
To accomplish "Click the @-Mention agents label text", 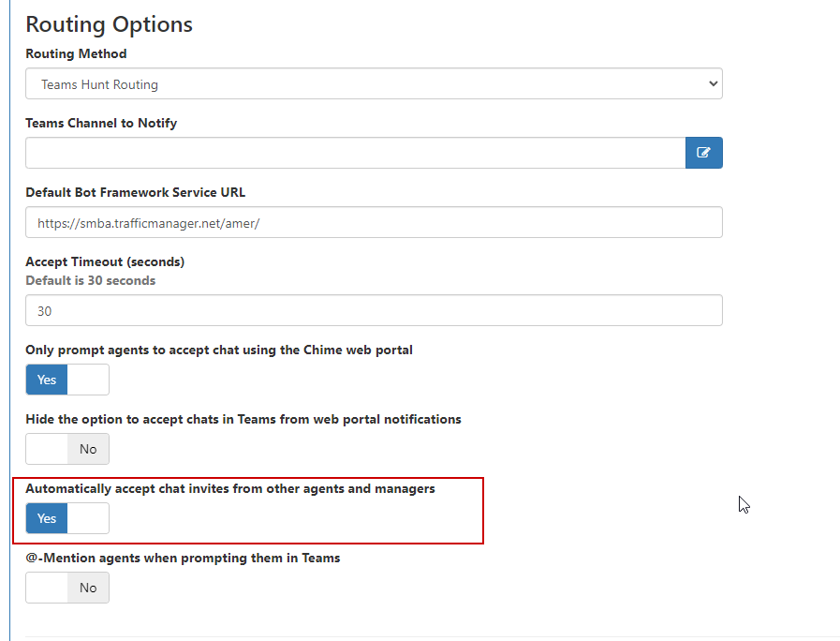I will [183, 558].
